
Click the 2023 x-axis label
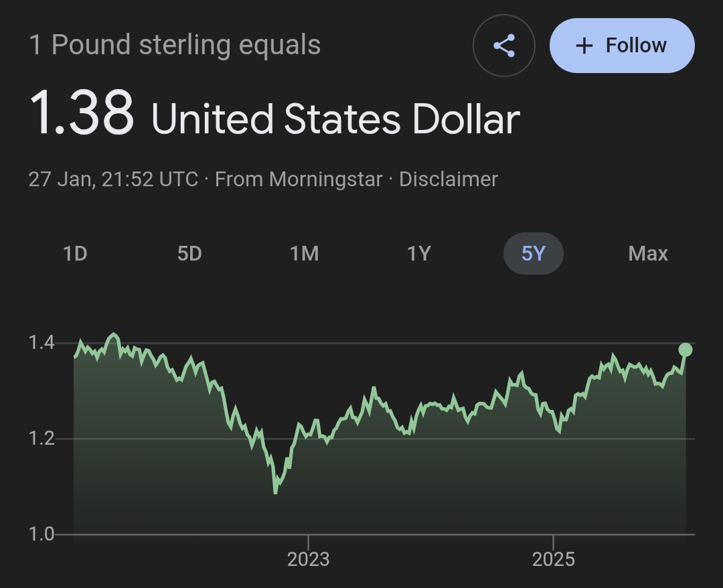pyautogui.click(x=308, y=559)
